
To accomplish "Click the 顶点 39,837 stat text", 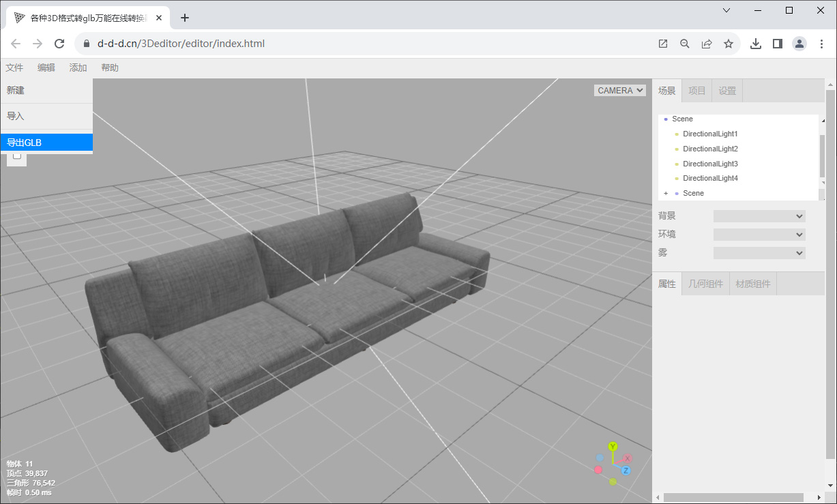I will pyautogui.click(x=27, y=473).
